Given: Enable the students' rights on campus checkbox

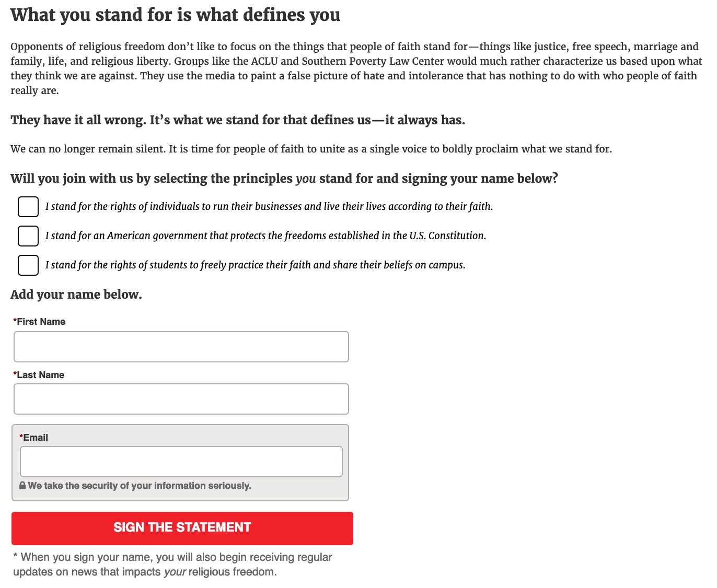Looking at the screenshot, I should [x=28, y=265].
